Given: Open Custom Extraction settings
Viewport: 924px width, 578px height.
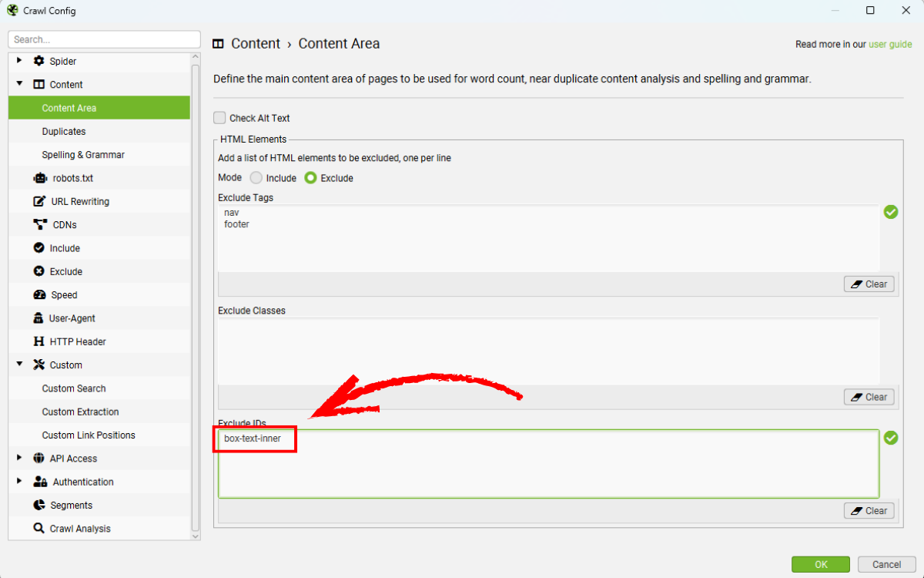Looking at the screenshot, I should (80, 412).
